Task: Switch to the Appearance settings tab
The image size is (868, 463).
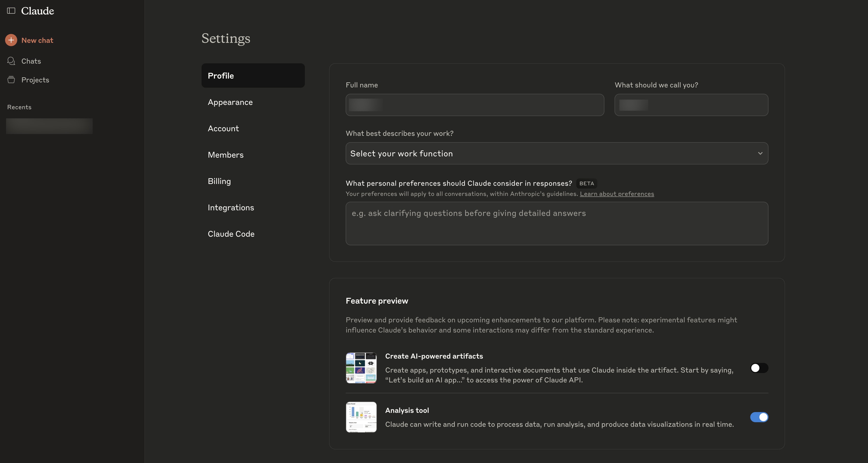Action: pyautogui.click(x=230, y=102)
